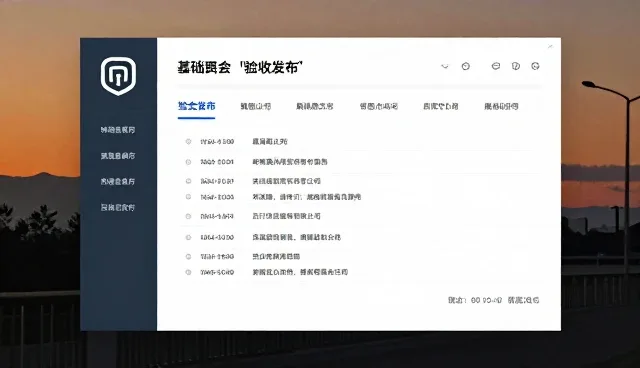
Task: Open the clock icon in the header
Action: point(465,66)
